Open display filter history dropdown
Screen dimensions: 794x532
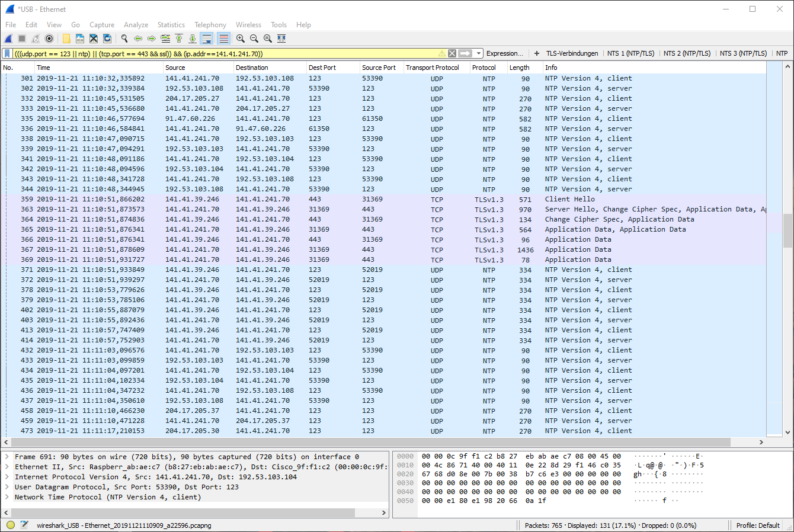tap(479, 53)
